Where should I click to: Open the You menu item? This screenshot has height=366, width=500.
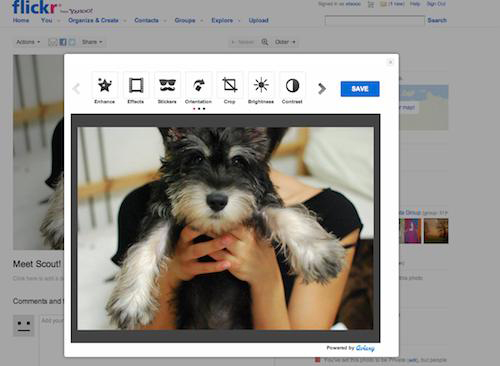click(x=46, y=20)
